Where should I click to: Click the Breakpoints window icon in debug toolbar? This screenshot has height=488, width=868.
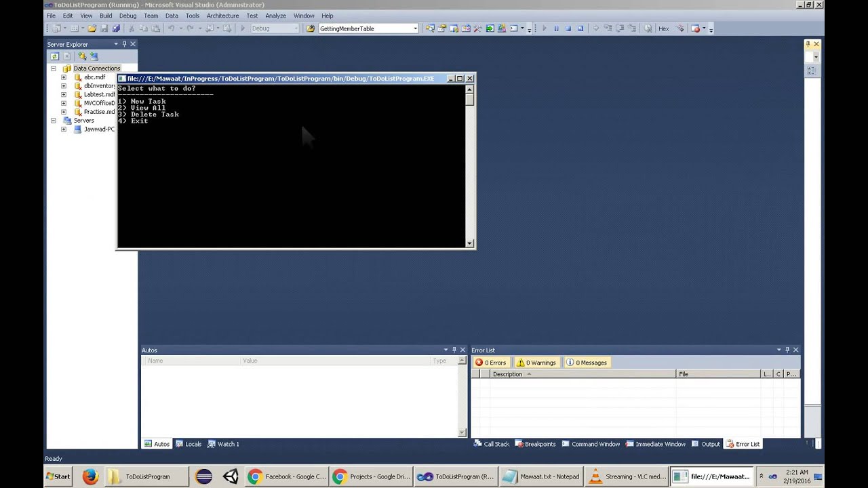(695, 28)
